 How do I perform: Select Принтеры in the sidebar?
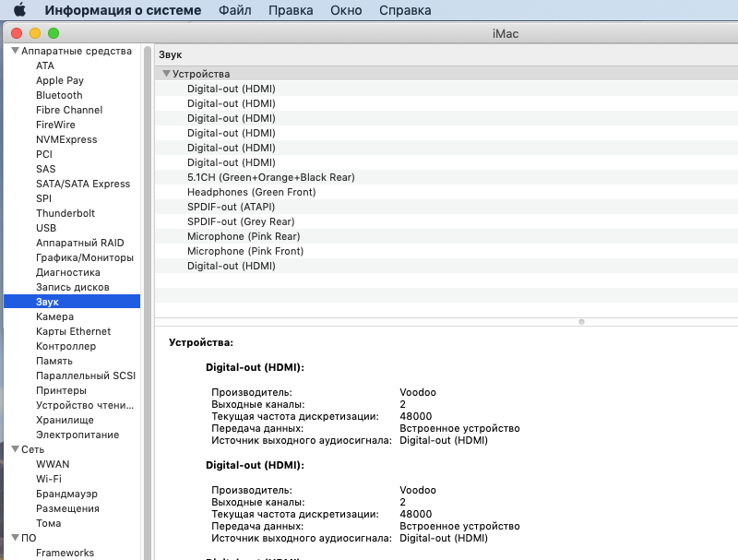pyautogui.click(x=61, y=390)
